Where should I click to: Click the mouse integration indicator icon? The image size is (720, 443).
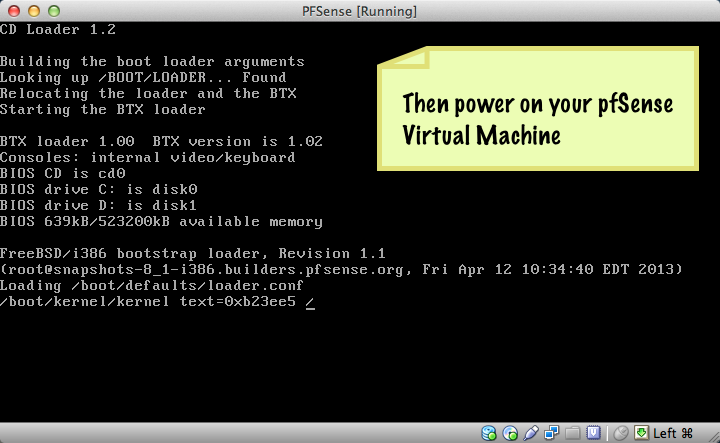(x=621, y=433)
